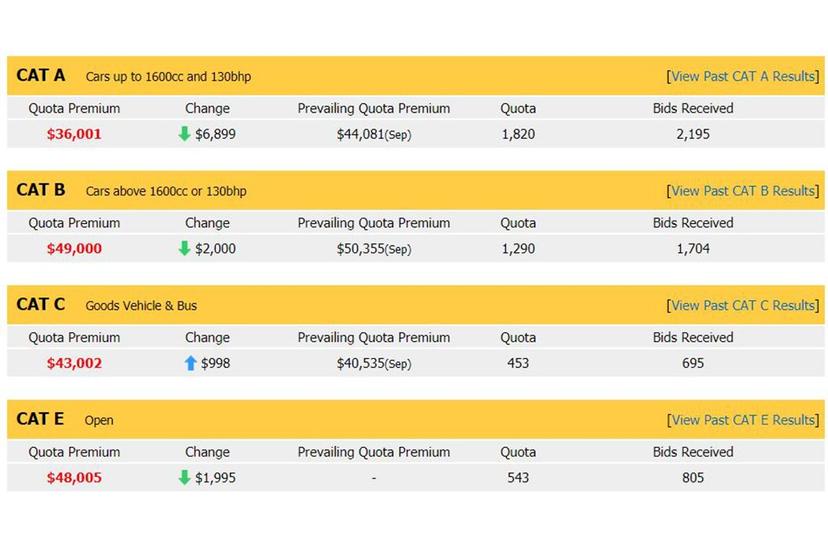Click CAT C quota value 453
Image resolution: width=828 pixels, height=552 pixels.
click(x=518, y=363)
